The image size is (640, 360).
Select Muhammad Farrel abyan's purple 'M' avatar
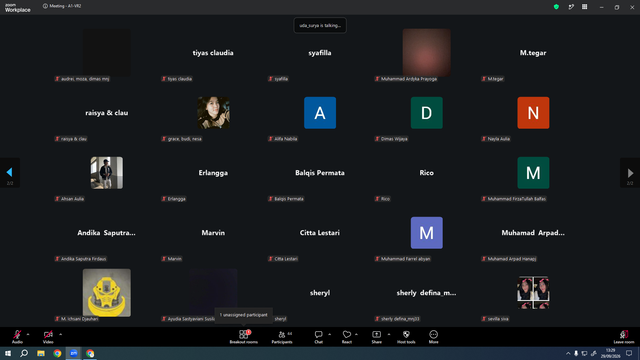coord(427,233)
